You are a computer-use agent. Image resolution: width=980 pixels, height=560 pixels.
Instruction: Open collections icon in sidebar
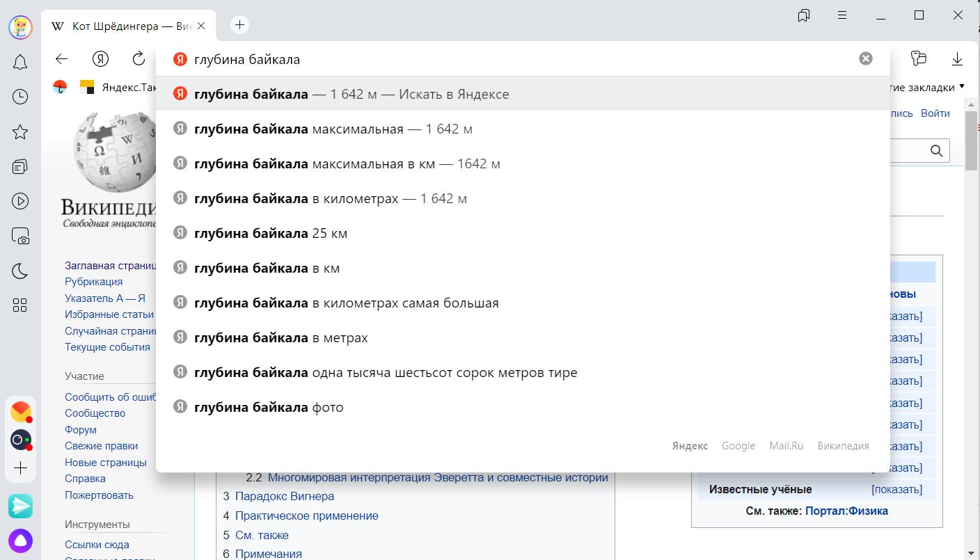coord(20,166)
